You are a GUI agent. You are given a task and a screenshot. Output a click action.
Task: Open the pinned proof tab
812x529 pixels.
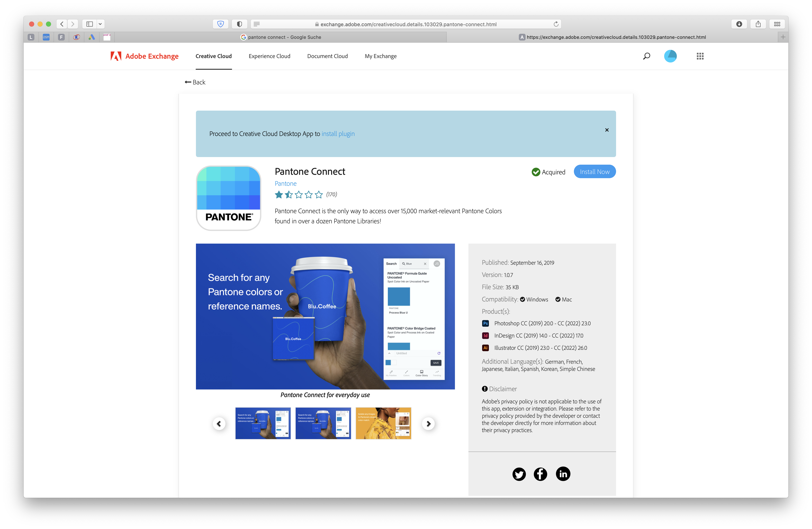point(107,37)
